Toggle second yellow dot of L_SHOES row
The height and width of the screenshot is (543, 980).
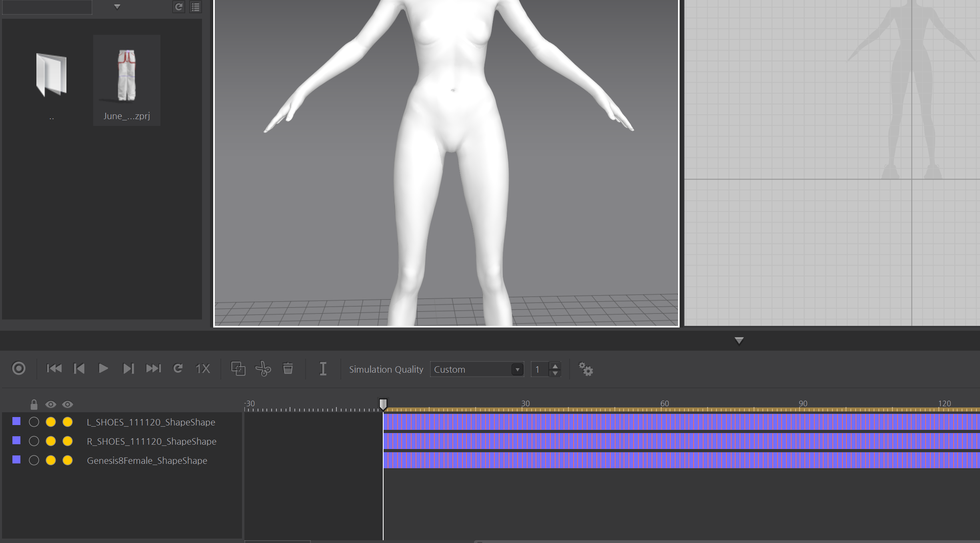(68, 422)
